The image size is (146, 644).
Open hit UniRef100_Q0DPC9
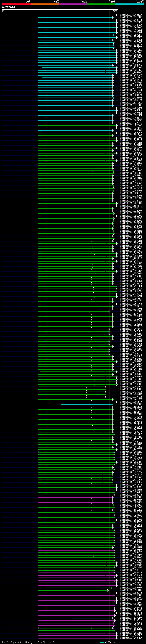click(131, 387)
